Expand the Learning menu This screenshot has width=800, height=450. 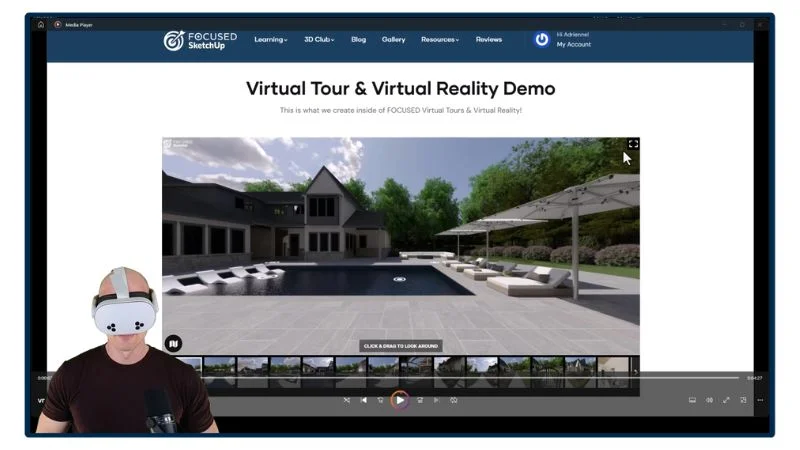click(270, 40)
